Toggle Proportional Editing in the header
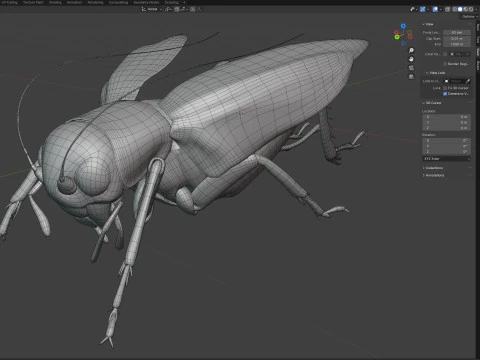The height and width of the screenshot is (360, 480). (x=193, y=9)
